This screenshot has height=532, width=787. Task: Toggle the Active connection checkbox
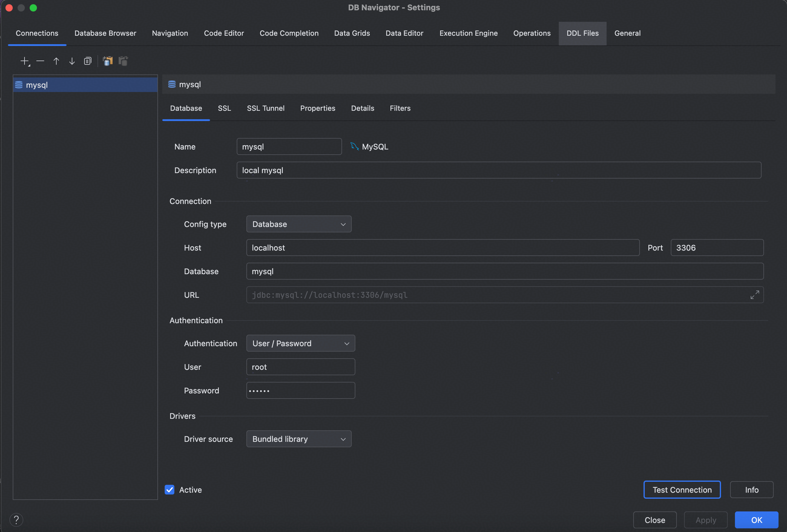coord(170,489)
